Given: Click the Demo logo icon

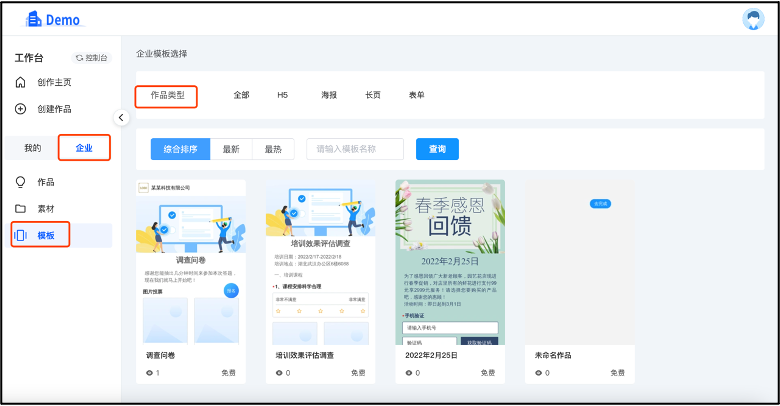Looking at the screenshot, I should (x=34, y=19).
